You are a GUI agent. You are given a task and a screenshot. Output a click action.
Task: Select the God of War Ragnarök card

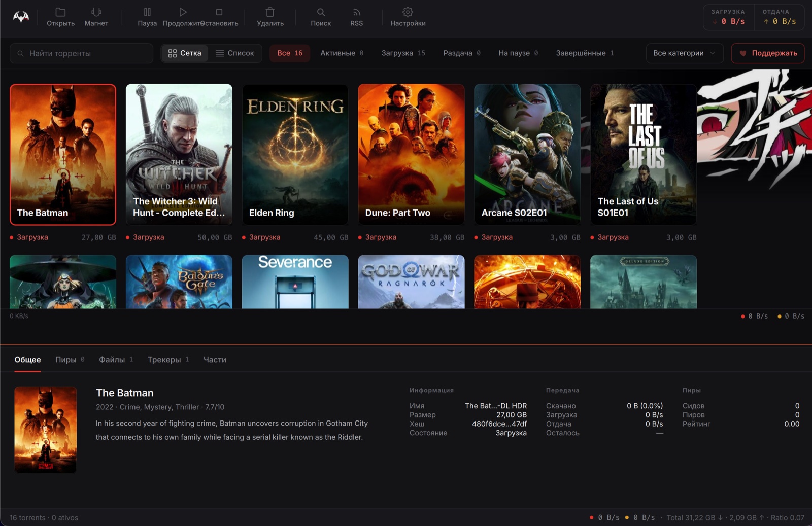411,282
